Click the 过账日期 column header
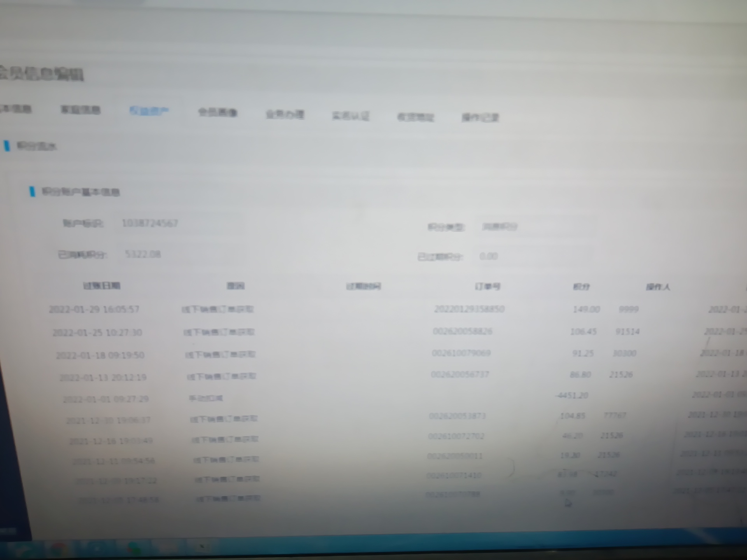This screenshot has width=747, height=560. point(102,286)
